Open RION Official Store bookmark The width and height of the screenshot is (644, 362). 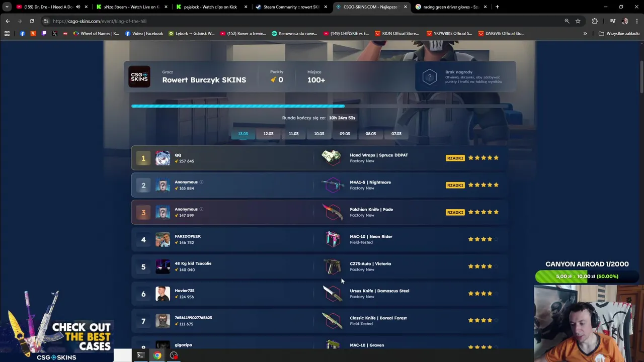click(396, 34)
